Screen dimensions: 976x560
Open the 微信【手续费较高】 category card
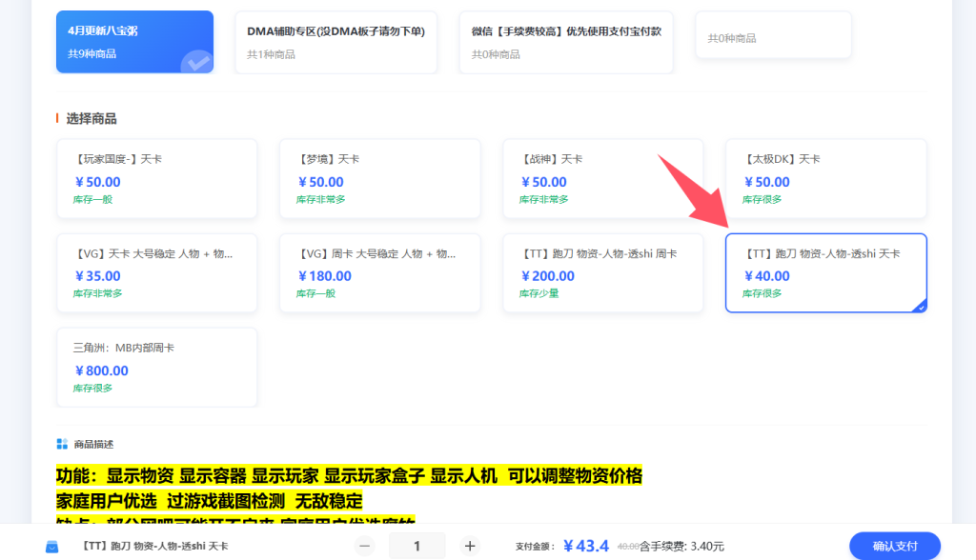pos(566,42)
